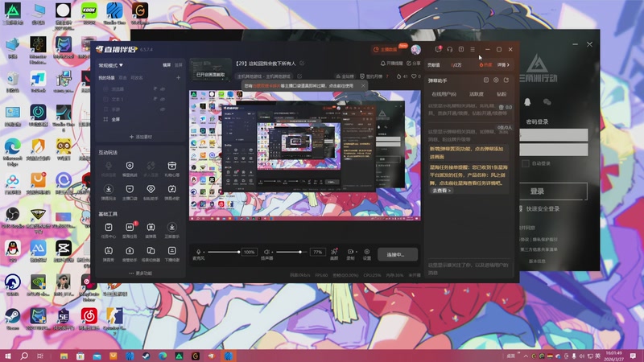Choose WeChat login icon in 三角洲行动 window
The image size is (644, 362).
point(547,102)
